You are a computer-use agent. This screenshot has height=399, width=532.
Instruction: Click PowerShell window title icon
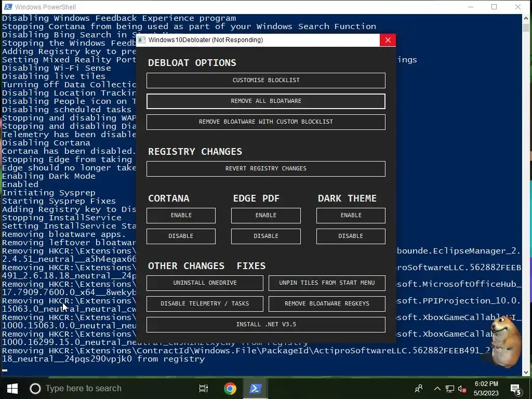[8, 7]
